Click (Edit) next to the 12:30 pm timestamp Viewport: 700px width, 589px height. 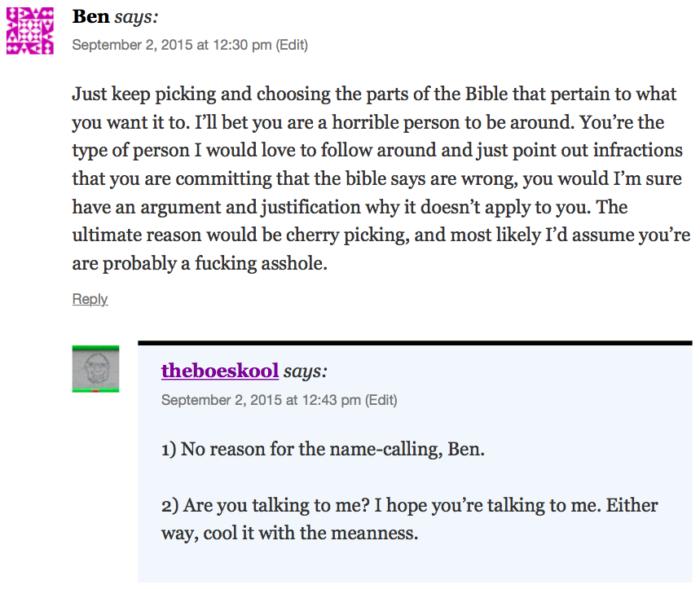click(x=292, y=45)
